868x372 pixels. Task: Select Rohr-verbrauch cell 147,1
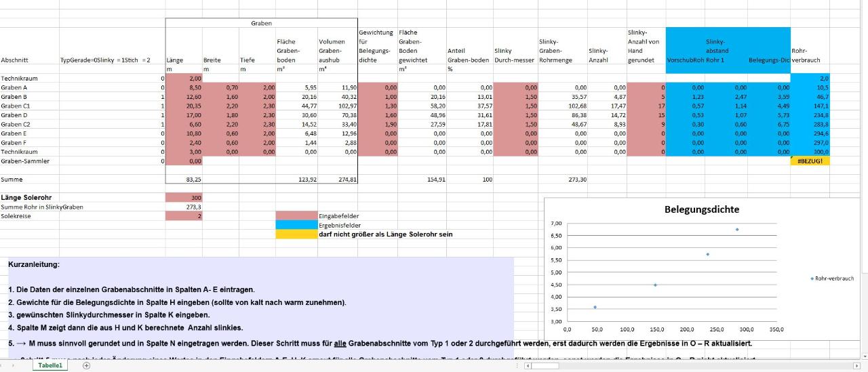pyautogui.click(x=811, y=106)
